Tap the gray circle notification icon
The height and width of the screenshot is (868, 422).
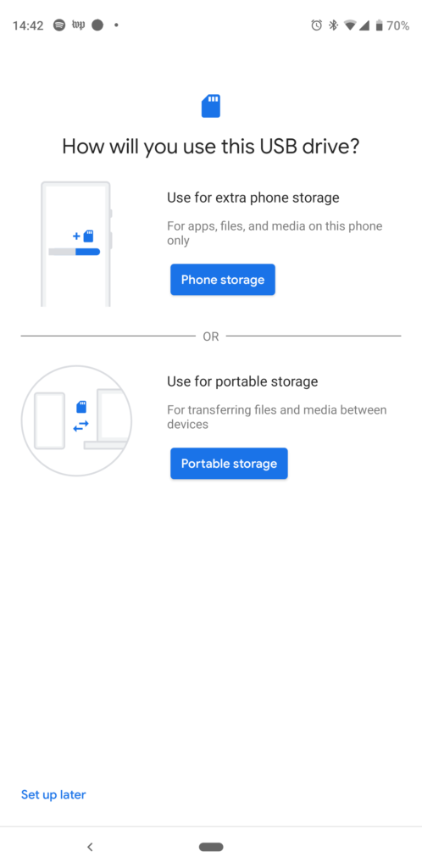pyautogui.click(x=97, y=25)
